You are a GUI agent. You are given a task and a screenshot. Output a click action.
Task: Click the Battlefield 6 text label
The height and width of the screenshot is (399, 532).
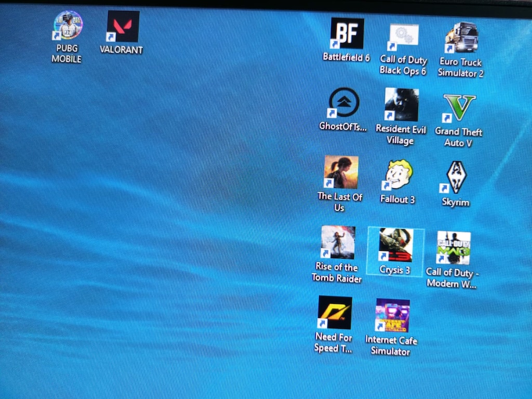pos(346,57)
